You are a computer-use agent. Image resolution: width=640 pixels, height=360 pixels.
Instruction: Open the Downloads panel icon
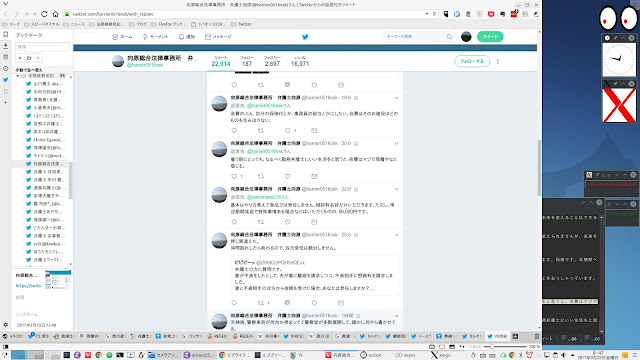click(6, 46)
